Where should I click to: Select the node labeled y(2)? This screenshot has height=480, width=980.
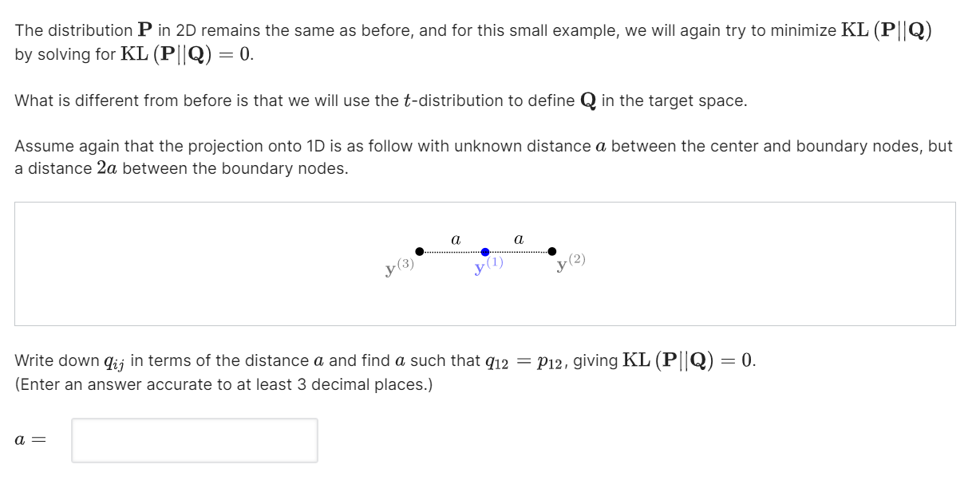coord(551,250)
